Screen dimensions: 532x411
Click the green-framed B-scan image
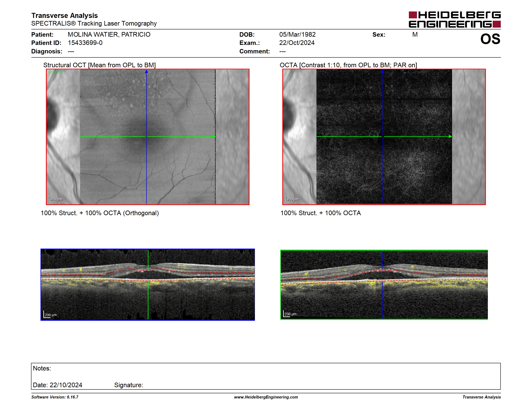[x=384, y=285]
